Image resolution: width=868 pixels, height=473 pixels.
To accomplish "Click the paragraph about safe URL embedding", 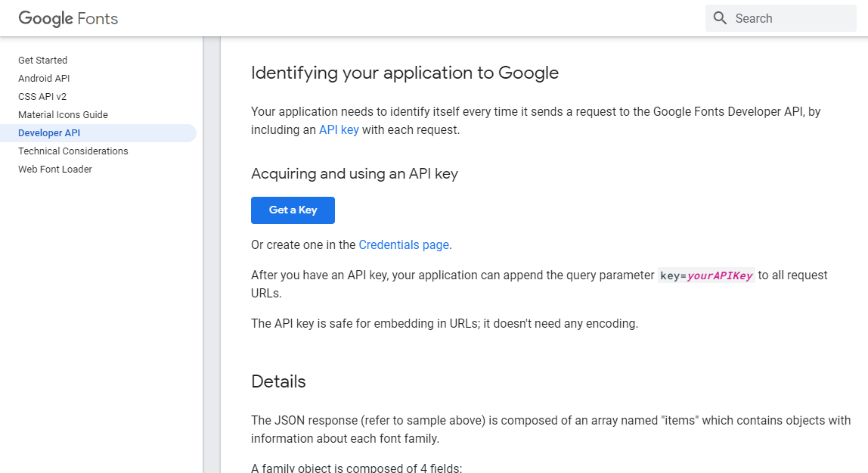I will [x=445, y=323].
